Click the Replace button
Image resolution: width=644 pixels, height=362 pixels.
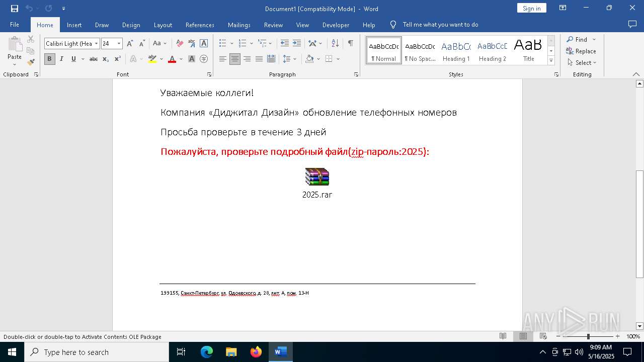click(x=581, y=51)
